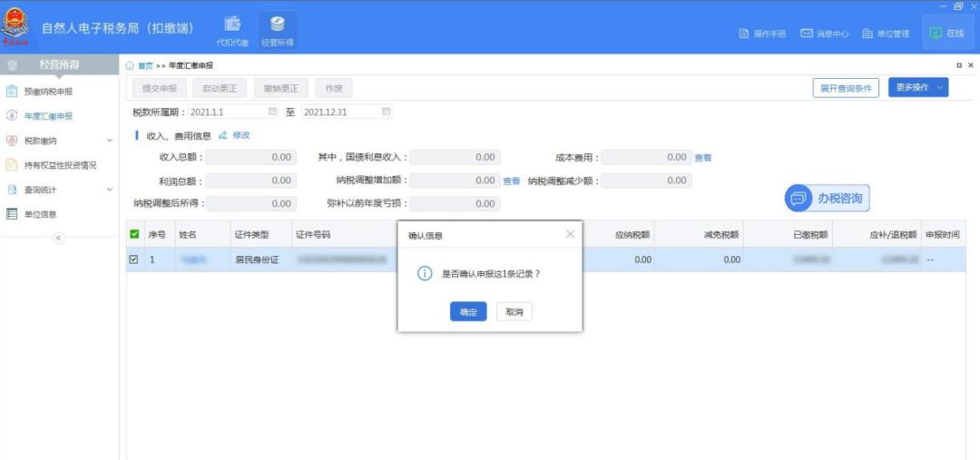Open calendar picker for start date 2021.1.1
Image resolution: width=980 pixels, height=460 pixels.
272,112
